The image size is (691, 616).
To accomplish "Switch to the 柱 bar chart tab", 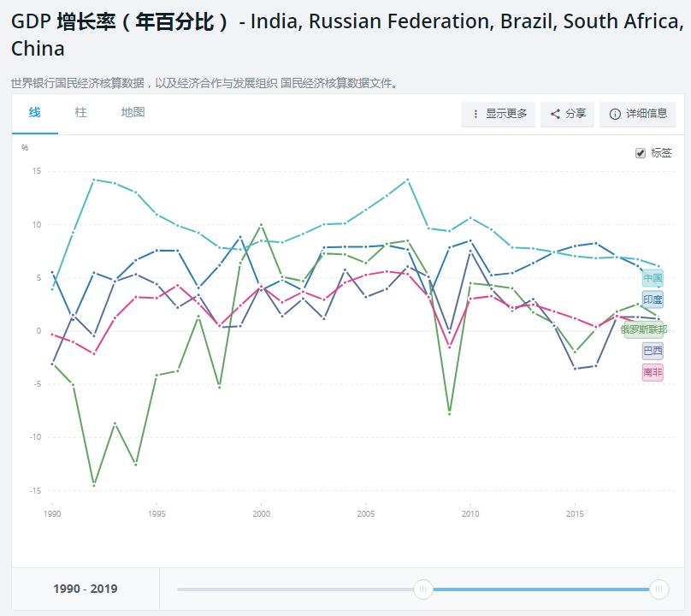I will [x=80, y=112].
